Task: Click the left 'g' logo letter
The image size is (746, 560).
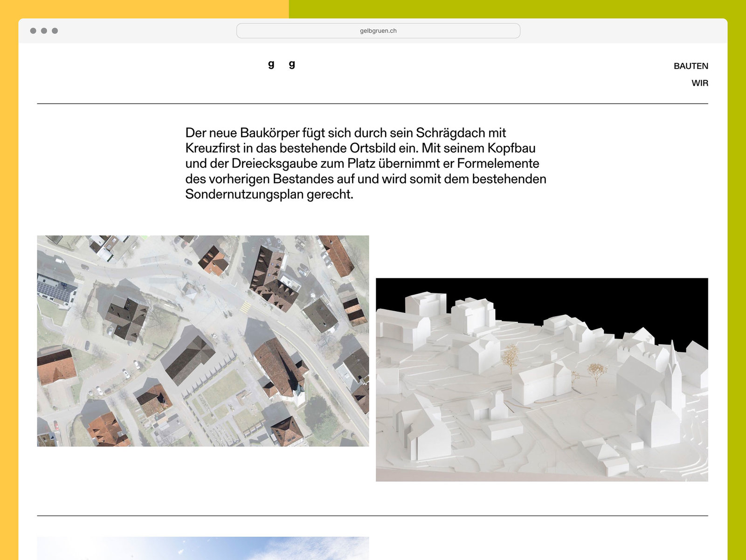Action: tap(271, 64)
